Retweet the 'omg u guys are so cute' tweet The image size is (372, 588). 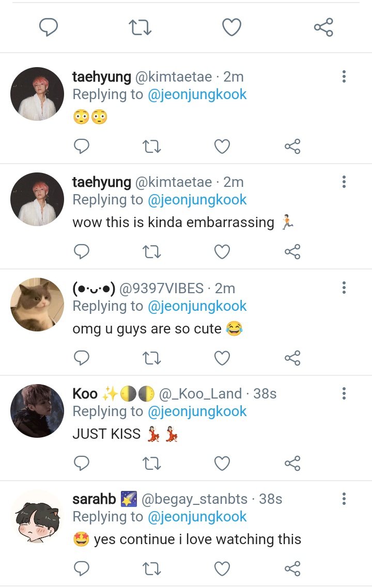152,358
